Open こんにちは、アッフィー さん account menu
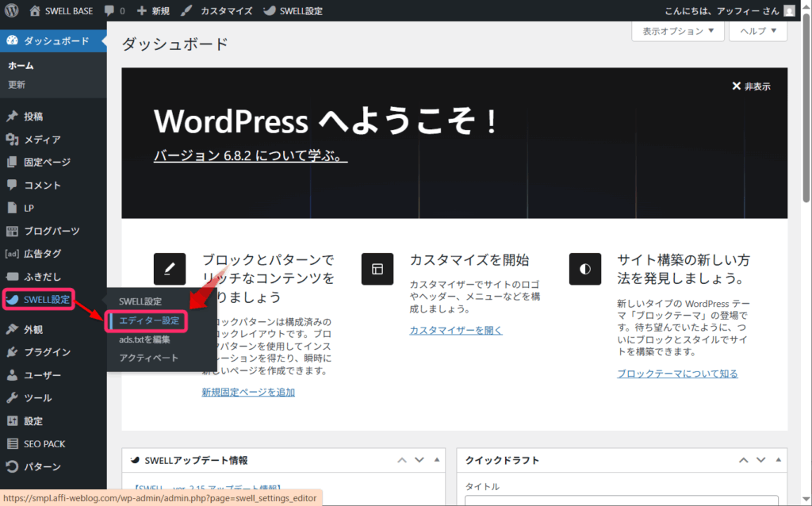Image resolution: width=812 pixels, height=506 pixels. point(722,11)
